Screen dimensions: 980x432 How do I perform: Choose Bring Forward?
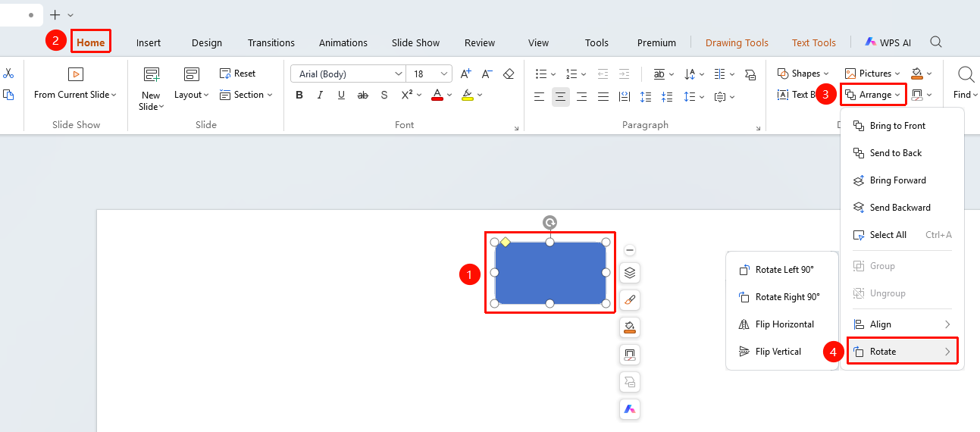902,180
